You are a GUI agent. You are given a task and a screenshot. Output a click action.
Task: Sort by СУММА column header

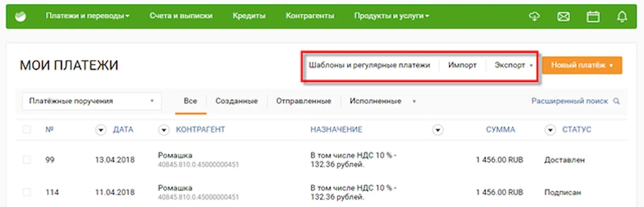click(501, 130)
